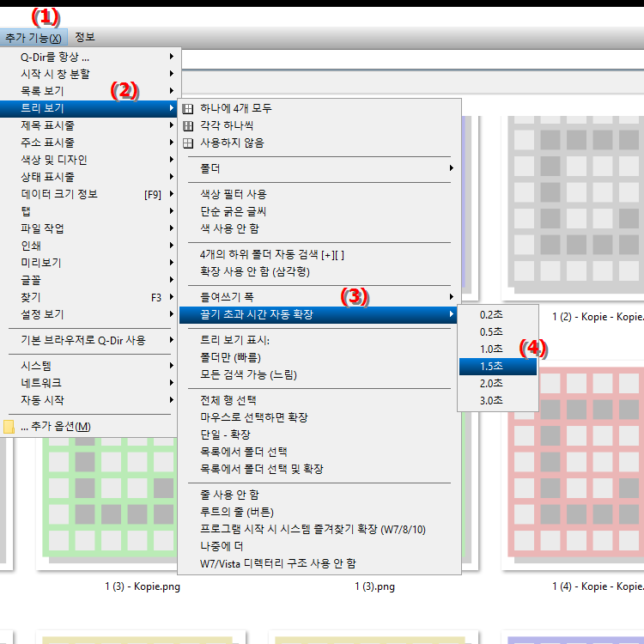Set drag timeout to 2.0초
Screen dimensions: 644x644
click(x=498, y=384)
